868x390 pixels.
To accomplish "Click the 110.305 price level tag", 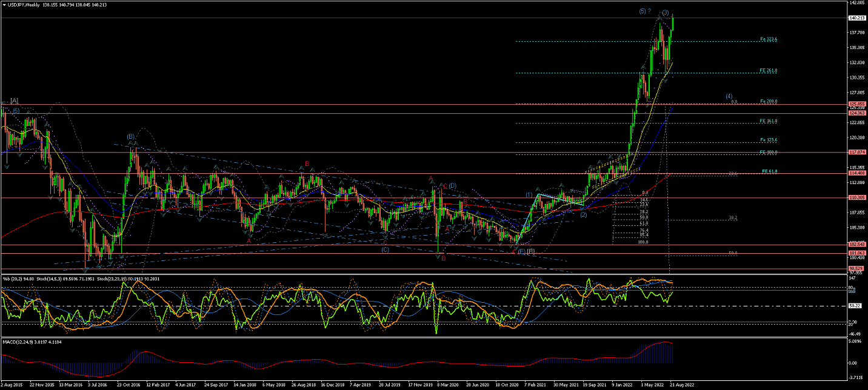I will pyautogui.click(x=856, y=198).
